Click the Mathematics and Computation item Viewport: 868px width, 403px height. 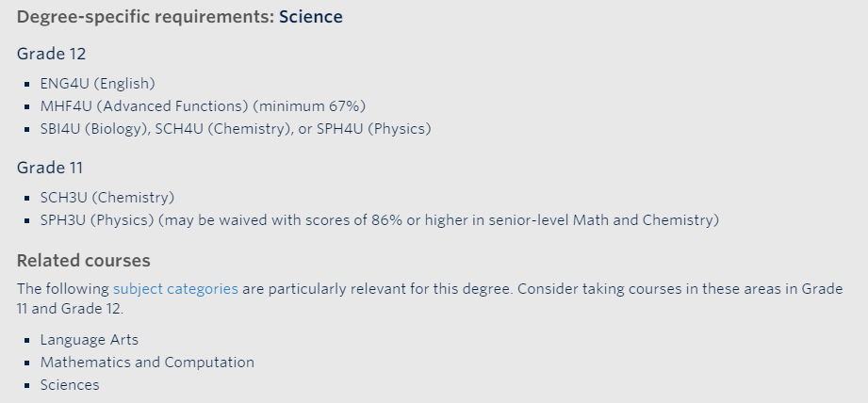[147, 363]
